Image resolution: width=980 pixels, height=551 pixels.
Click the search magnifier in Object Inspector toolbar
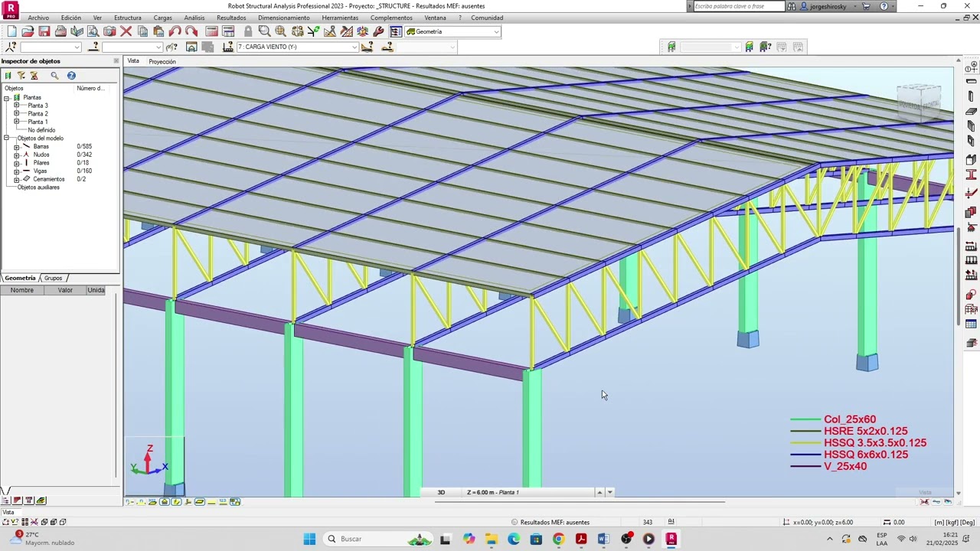click(x=54, y=75)
